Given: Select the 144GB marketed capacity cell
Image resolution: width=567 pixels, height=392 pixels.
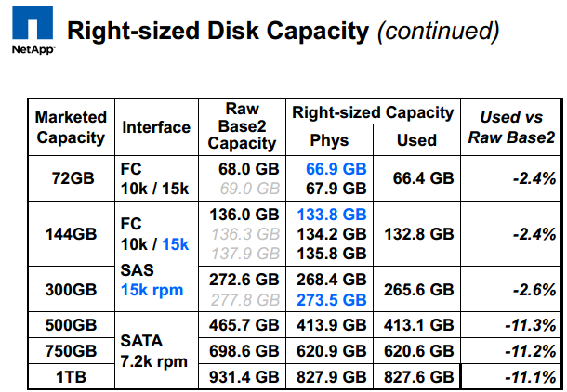Looking at the screenshot, I should [x=71, y=233].
